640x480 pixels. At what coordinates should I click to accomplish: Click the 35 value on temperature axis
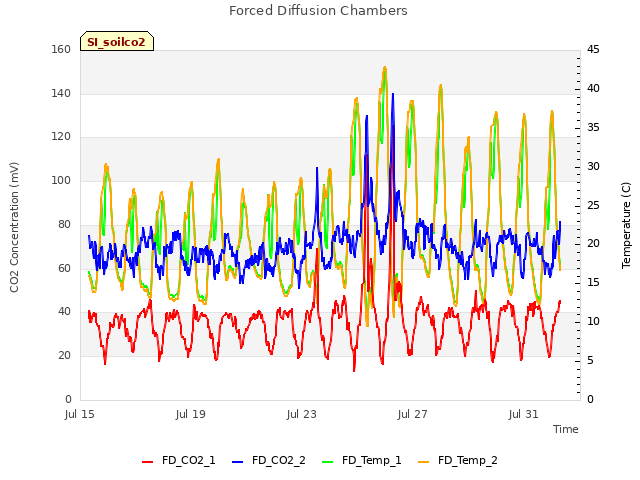click(x=593, y=127)
